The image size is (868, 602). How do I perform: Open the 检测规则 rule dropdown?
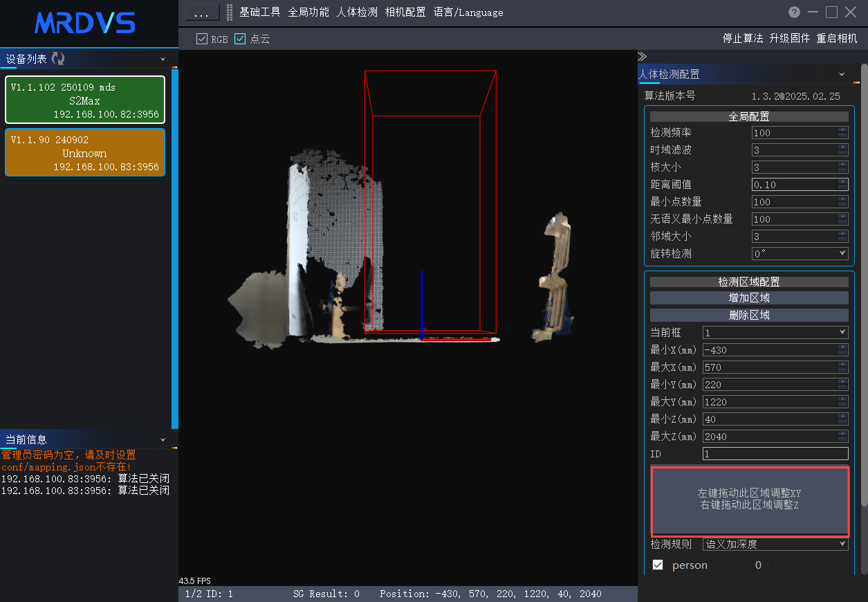tap(775, 544)
